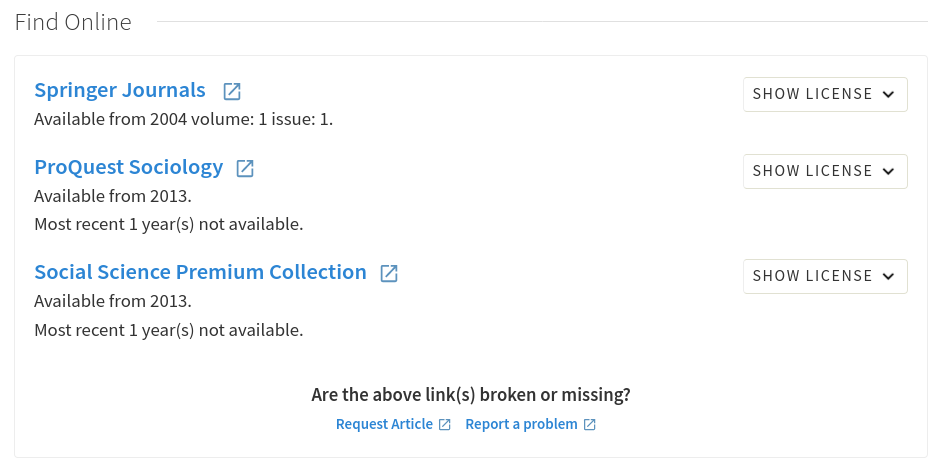Click the external-link icon beside Springer Journals
The image size is (948, 476).
coord(232,92)
